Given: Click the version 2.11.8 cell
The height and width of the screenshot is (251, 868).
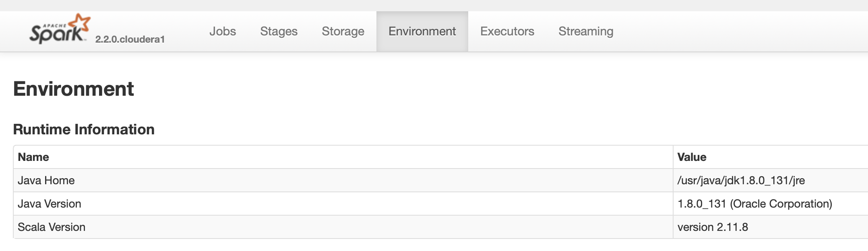Looking at the screenshot, I should tap(713, 227).
